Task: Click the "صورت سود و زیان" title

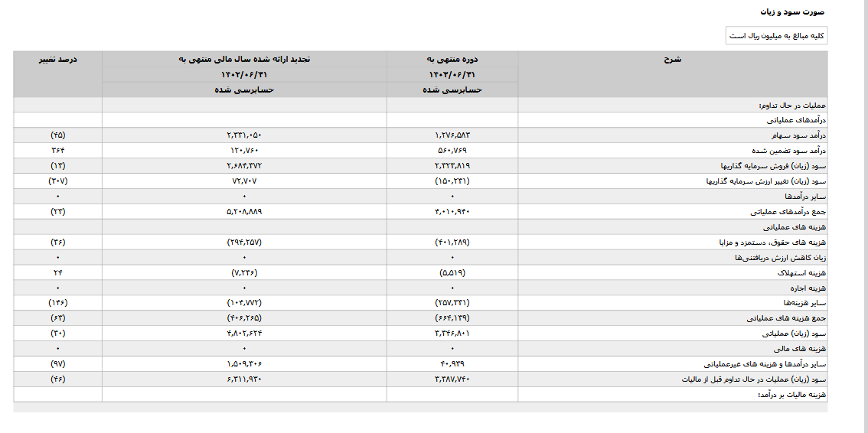Action: (x=792, y=12)
